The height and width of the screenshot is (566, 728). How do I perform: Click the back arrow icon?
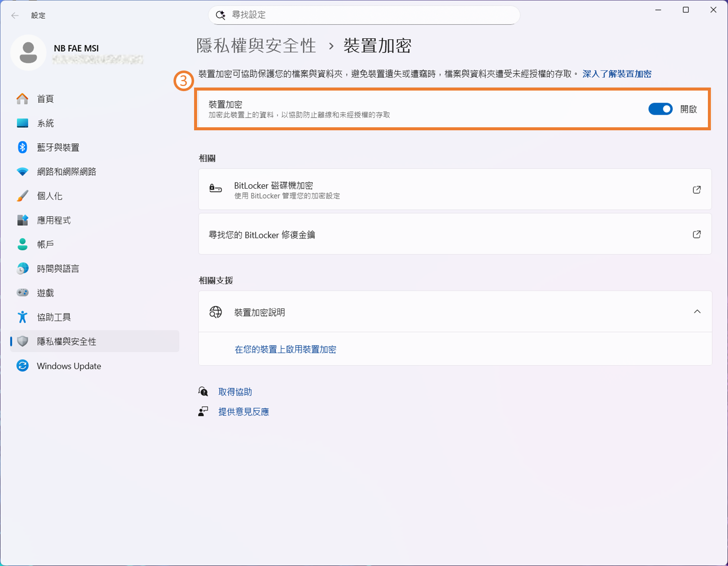pyautogui.click(x=15, y=16)
